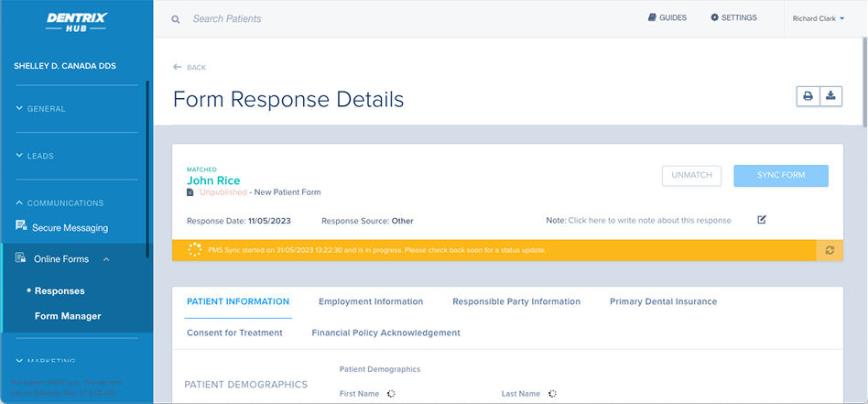The height and width of the screenshot is (404, 868).
Task: Click the Dentrix Hub logo
Action: [x=76, y=23]
